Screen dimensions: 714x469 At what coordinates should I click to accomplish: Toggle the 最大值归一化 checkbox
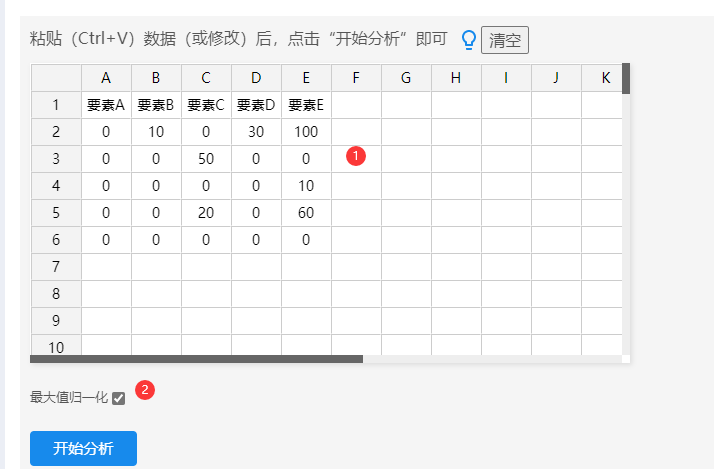119,398
